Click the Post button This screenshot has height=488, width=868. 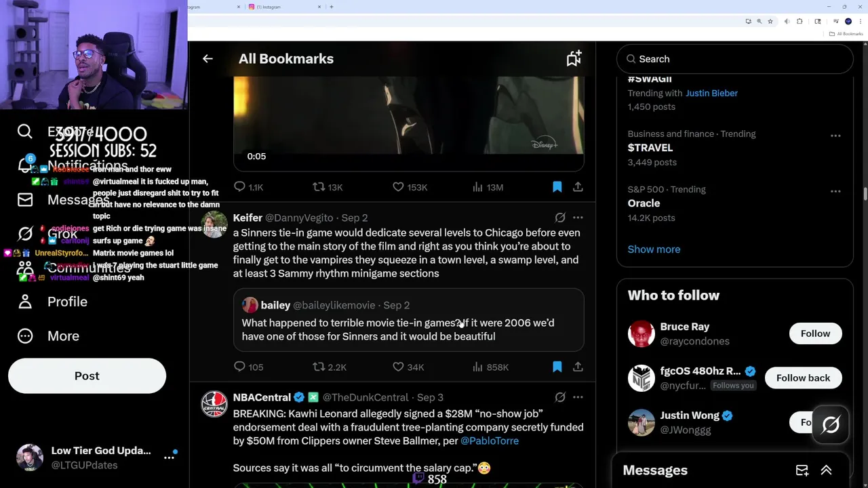click(x=87, y=375)
